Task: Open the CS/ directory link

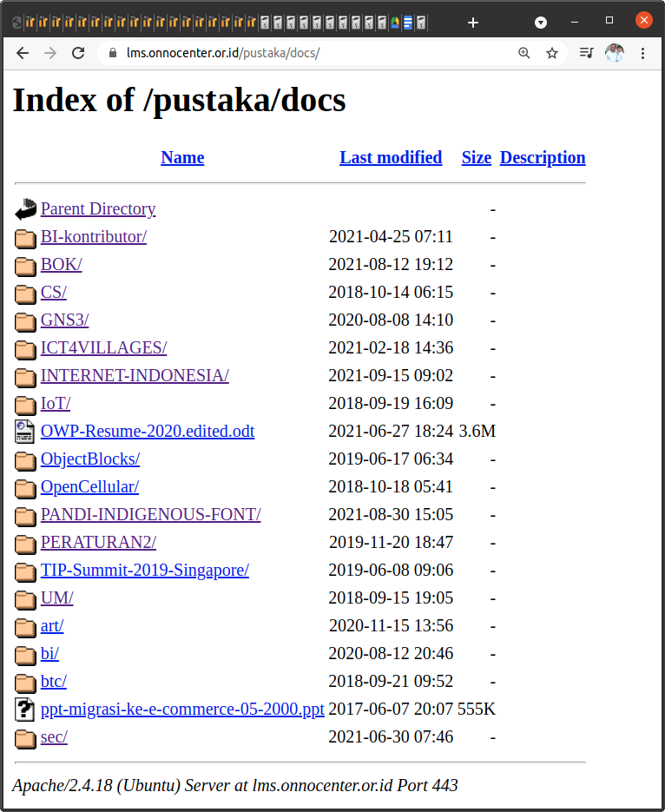Action: click(54, 292)
